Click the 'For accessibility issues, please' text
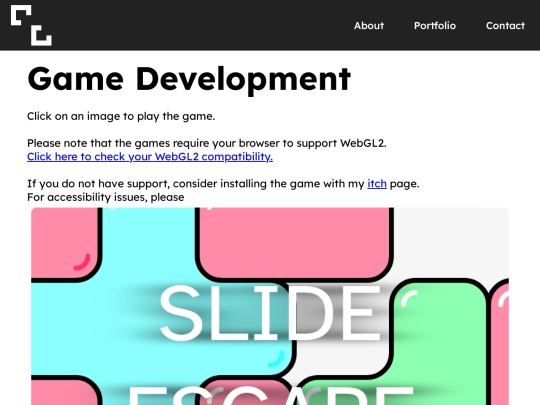This screenshot has width=540, height=405. [105, 197]
